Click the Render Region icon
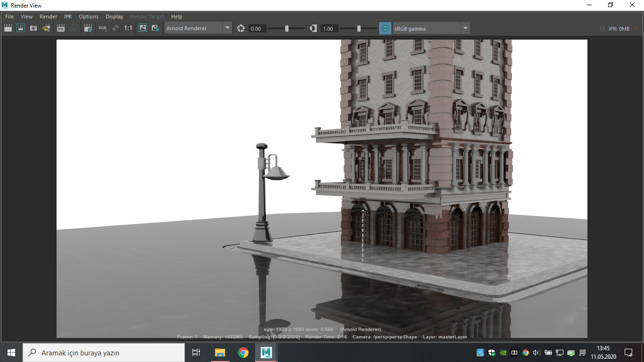 point(21,28)
